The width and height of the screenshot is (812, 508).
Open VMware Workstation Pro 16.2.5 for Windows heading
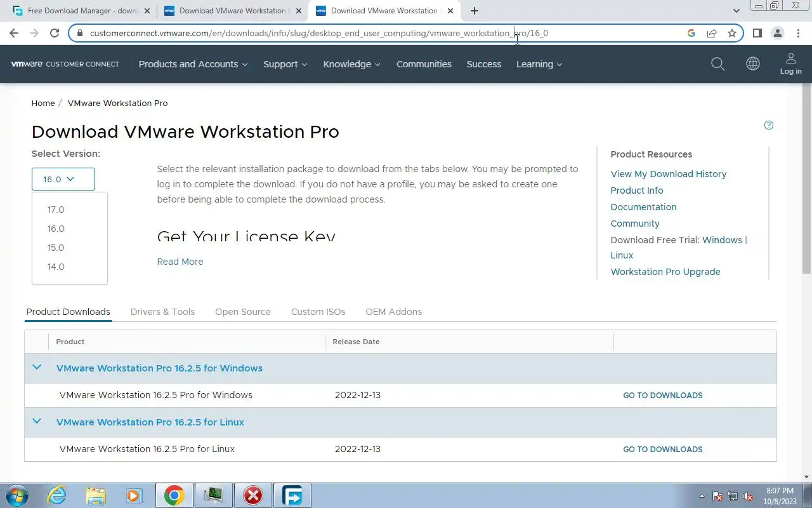(x=159, y=368)
